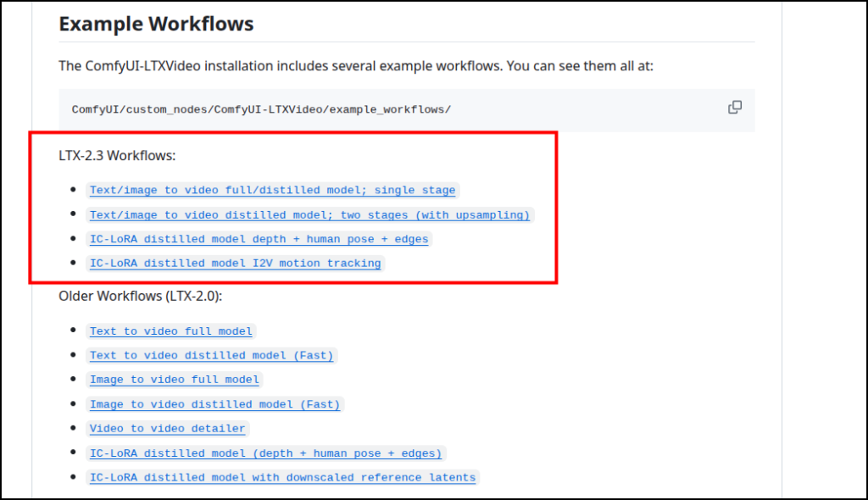Click the Text to video full model link
This screenshot has width=868, height=500.
(170, 331)
